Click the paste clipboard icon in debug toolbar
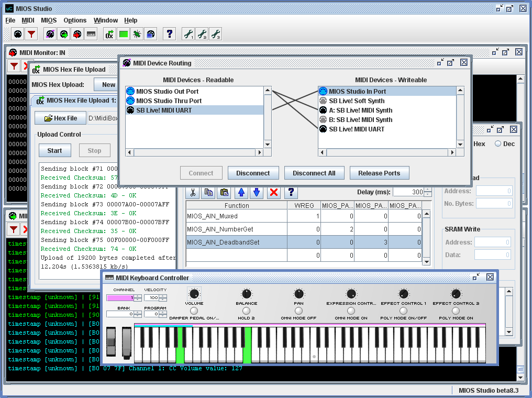532x398 pixels. (224, 192)
